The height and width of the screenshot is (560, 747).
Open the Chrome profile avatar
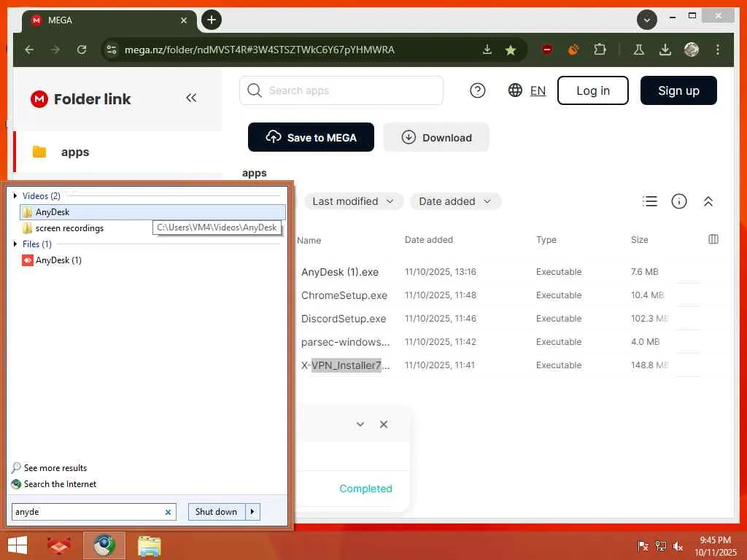tap(692, 49)
